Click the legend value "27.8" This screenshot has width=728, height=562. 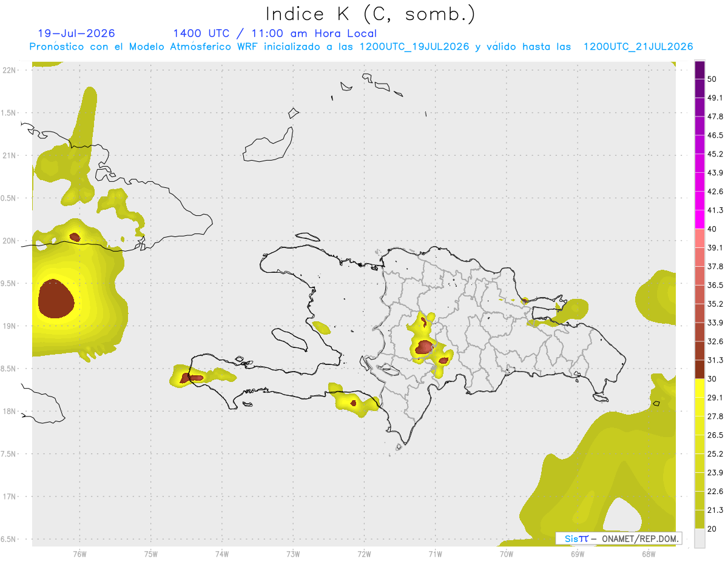[x=715, y=416]
